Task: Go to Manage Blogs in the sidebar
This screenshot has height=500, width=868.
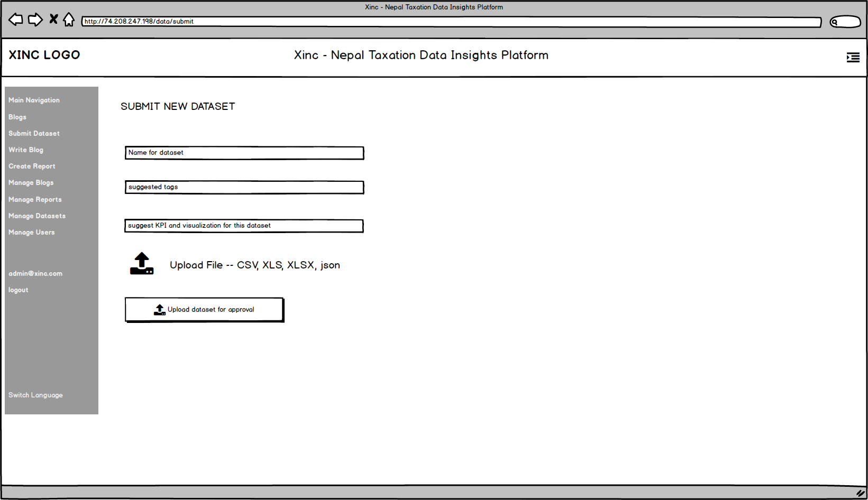Action: pos(31,182)
